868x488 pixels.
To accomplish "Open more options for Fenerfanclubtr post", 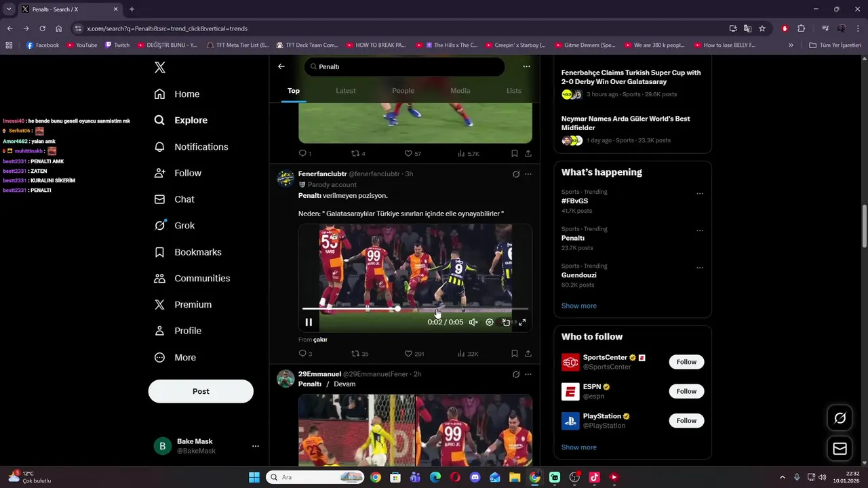I will click(528, 174).
